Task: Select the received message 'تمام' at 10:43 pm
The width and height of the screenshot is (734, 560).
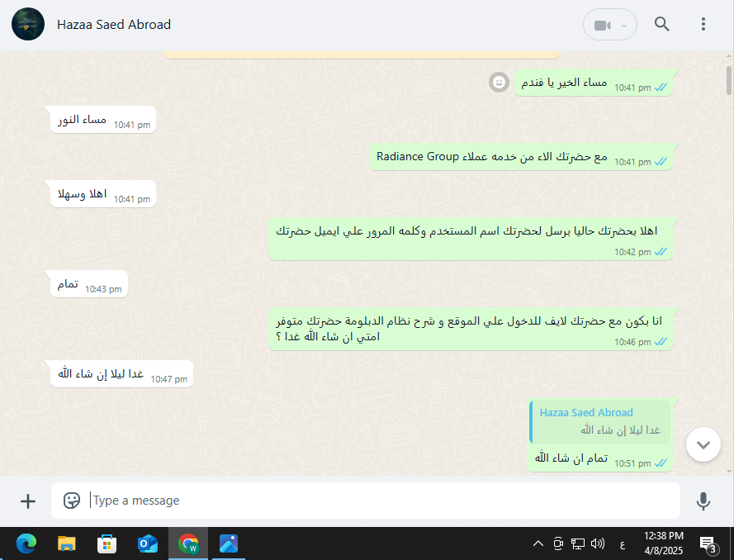Action: pyautogui.click(x=89, y=284)
